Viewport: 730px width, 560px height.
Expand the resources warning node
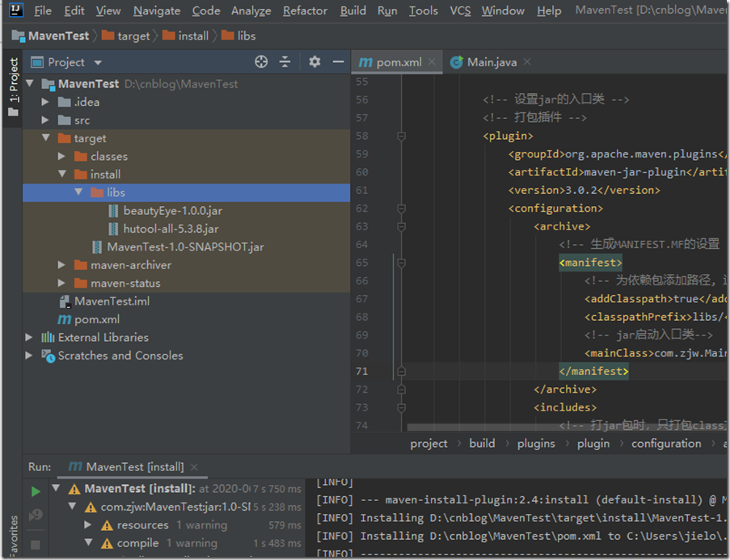coord(87,524)
